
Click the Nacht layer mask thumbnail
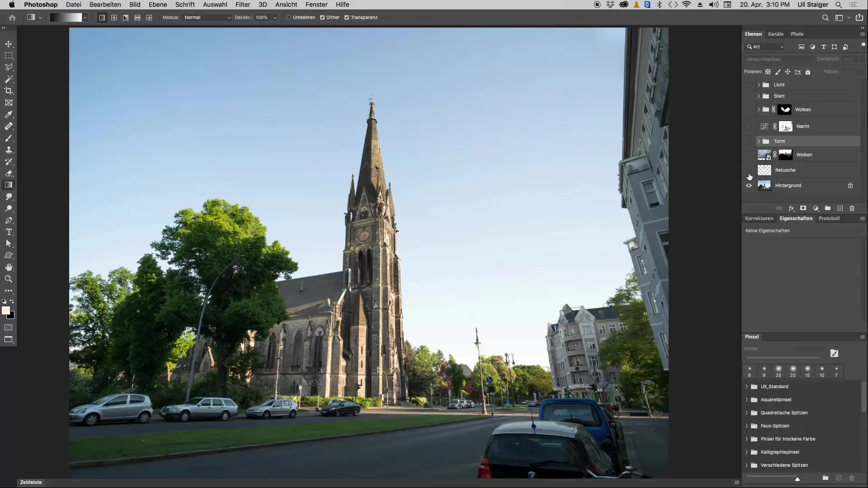786,126
